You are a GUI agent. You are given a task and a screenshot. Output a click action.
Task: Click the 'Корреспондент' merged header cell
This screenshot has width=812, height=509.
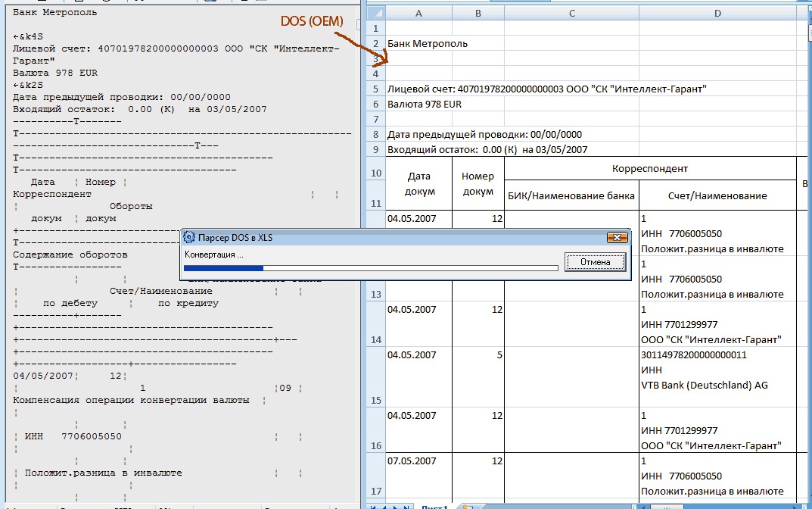click(650, 168)
